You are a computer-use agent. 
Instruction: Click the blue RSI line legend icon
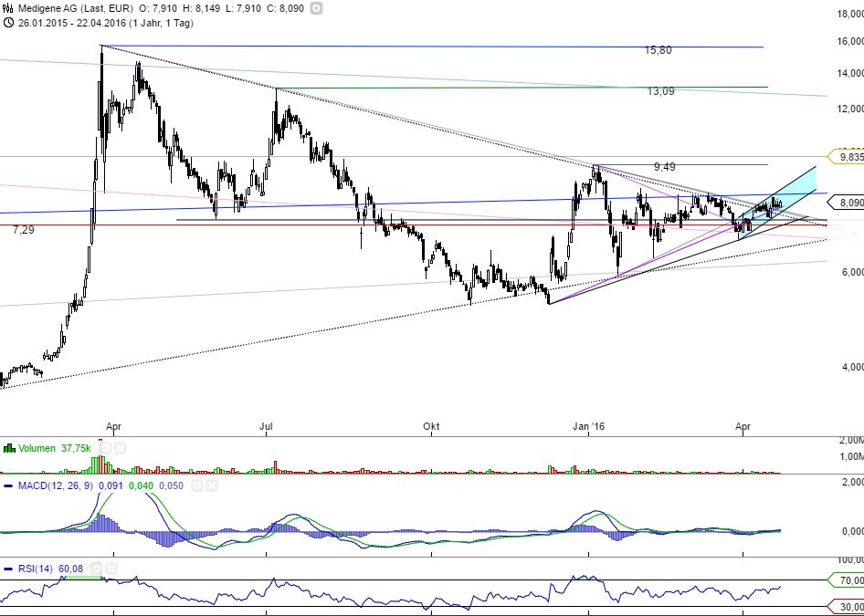[7, 568]
